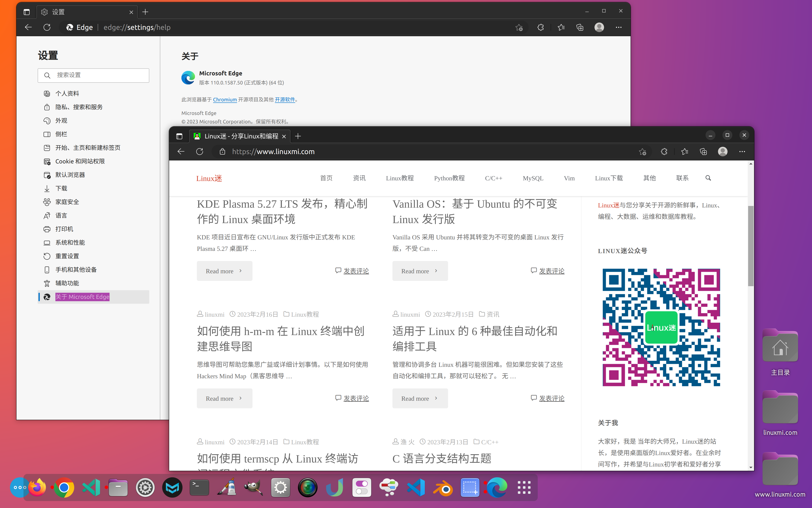This screenshot has width=812, height=508.
Task: Click the Linux迷 QR code image
Action: pyautogui.click(x=661, y=327)
